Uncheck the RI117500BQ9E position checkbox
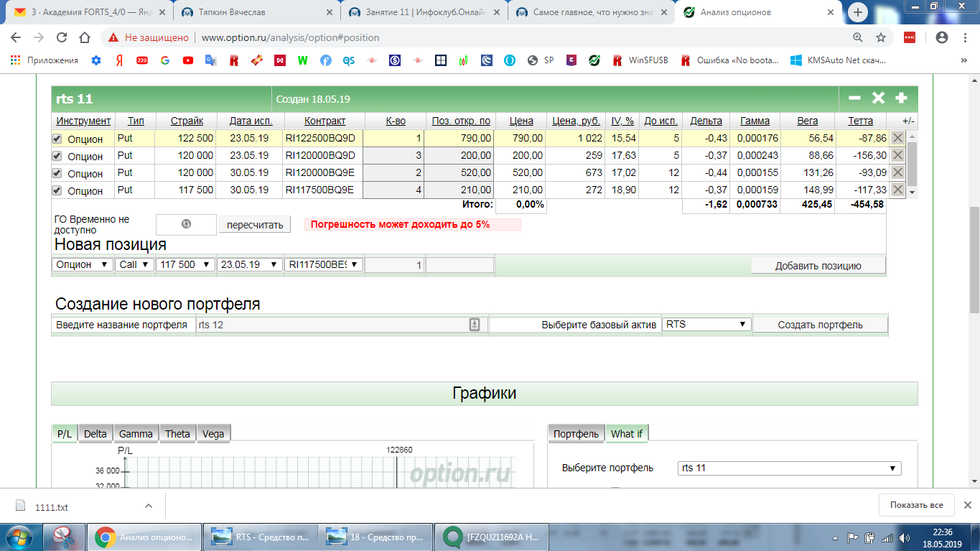The image size is (980, 551). click(x=57, y=190)
